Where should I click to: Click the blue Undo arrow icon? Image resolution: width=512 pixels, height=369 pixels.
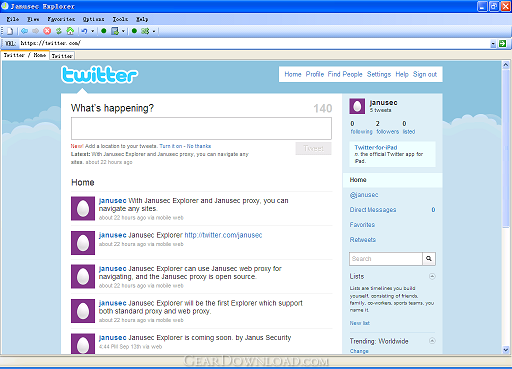coord(84,31)
